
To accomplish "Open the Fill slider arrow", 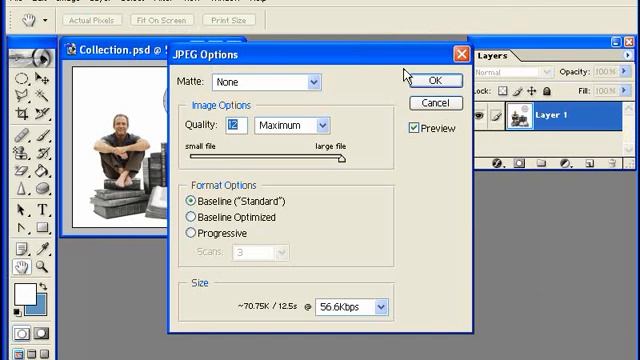I will pyautogui.click(x=624, y=90).
